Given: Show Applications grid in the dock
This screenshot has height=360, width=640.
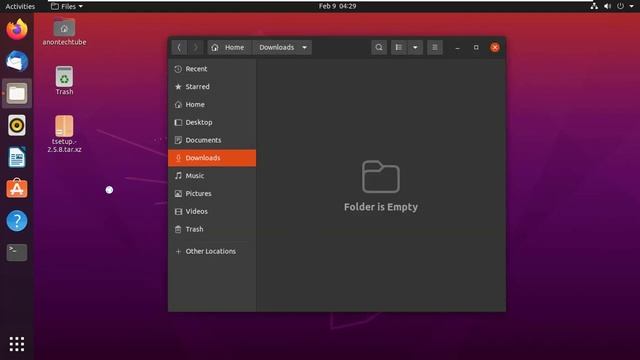Looking at the screenshot, I should (x=17, y=344).
